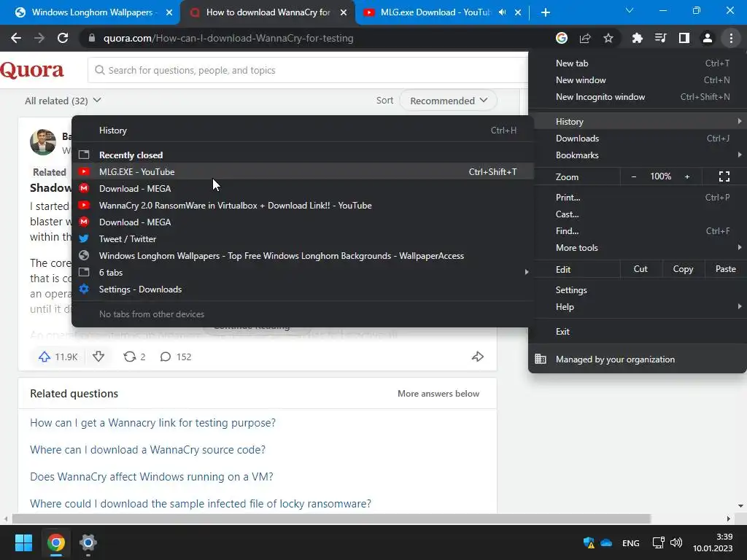
Task: Reopen Settings - Downloads history entry
Action: click(303, 289)
